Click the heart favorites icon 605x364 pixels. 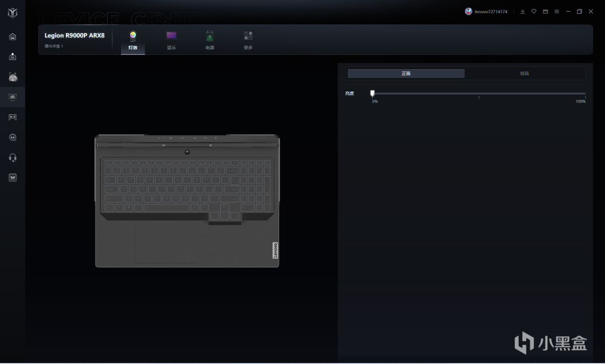tap(534, 11)
